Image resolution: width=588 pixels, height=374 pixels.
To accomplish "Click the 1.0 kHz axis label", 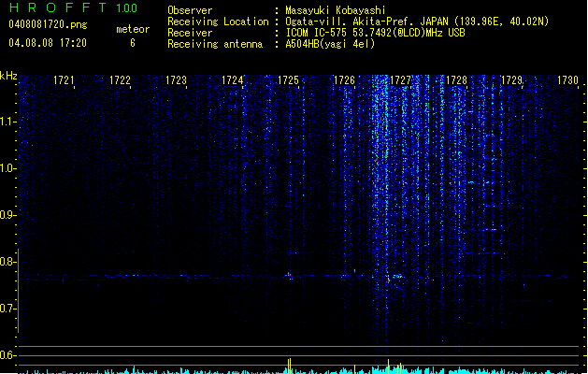I will coord(7,168).
